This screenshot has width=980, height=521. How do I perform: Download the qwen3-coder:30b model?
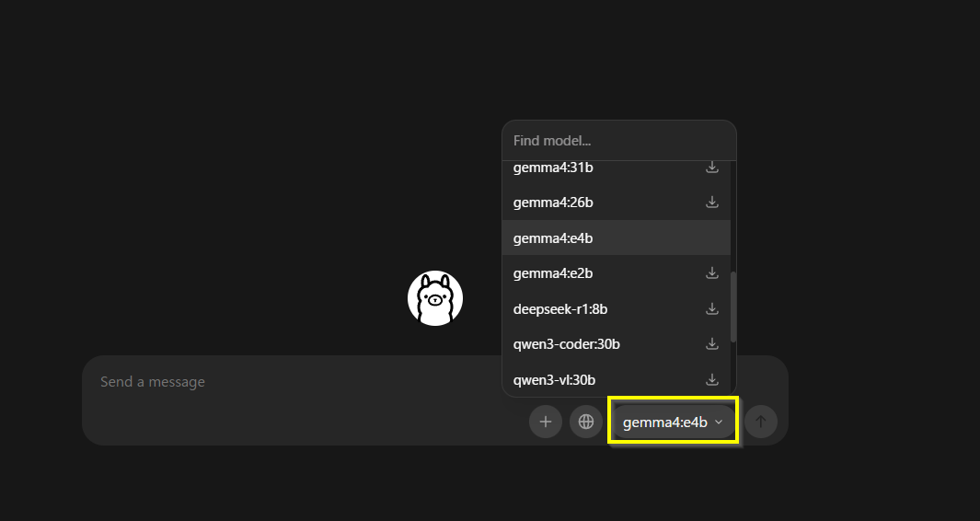coord(712,343)
